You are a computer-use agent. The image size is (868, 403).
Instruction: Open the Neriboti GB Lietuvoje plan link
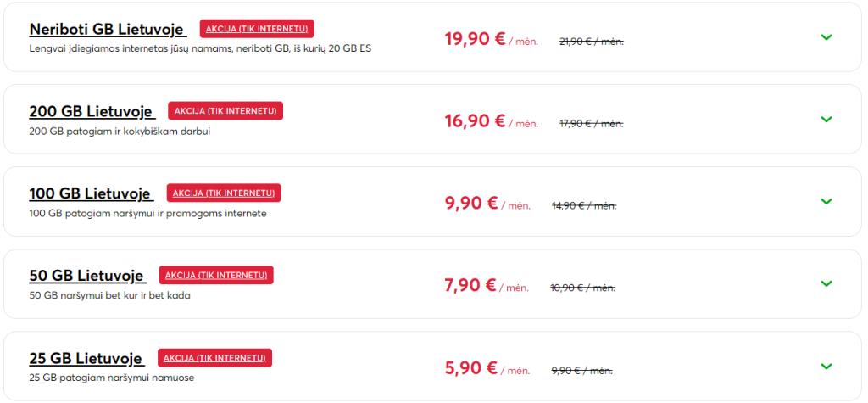point(108,29)
